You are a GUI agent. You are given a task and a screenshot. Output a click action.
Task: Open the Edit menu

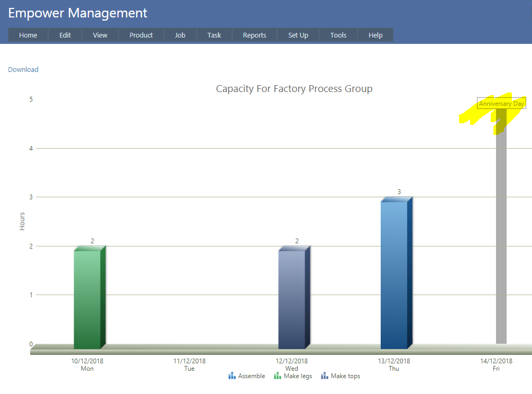(x=65, y=35)
